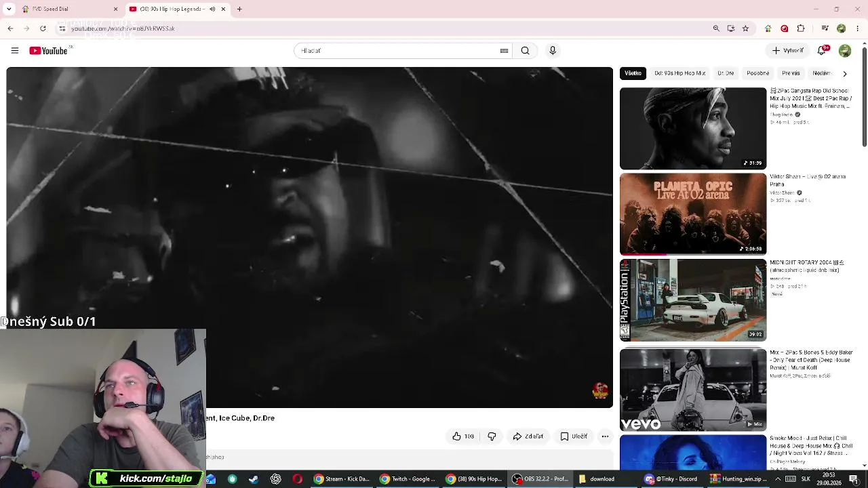
Task: Change the SLK input language
Action: click(806, 479)
